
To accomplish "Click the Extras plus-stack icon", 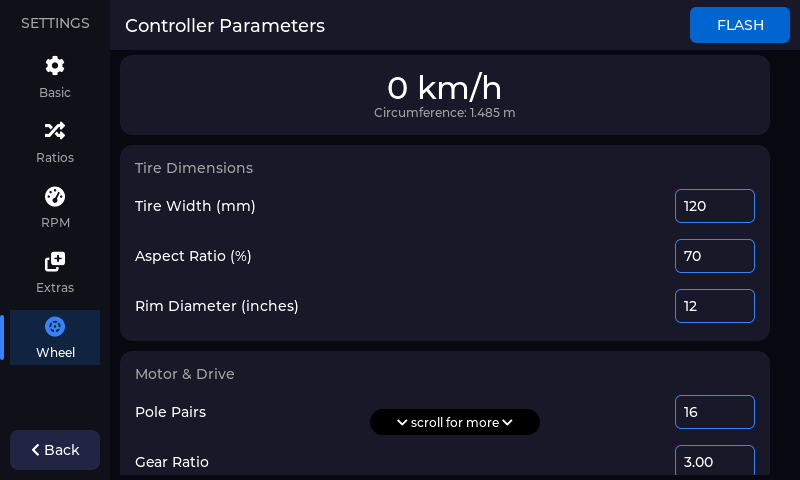I will tap(55, 261).
